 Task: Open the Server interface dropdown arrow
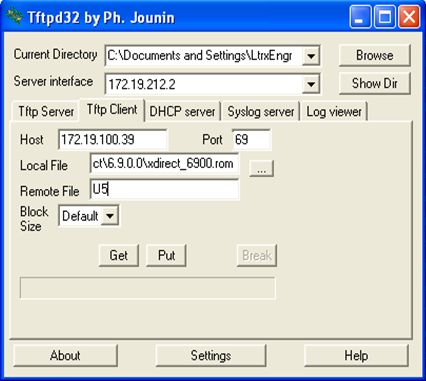tap(311, 84)
